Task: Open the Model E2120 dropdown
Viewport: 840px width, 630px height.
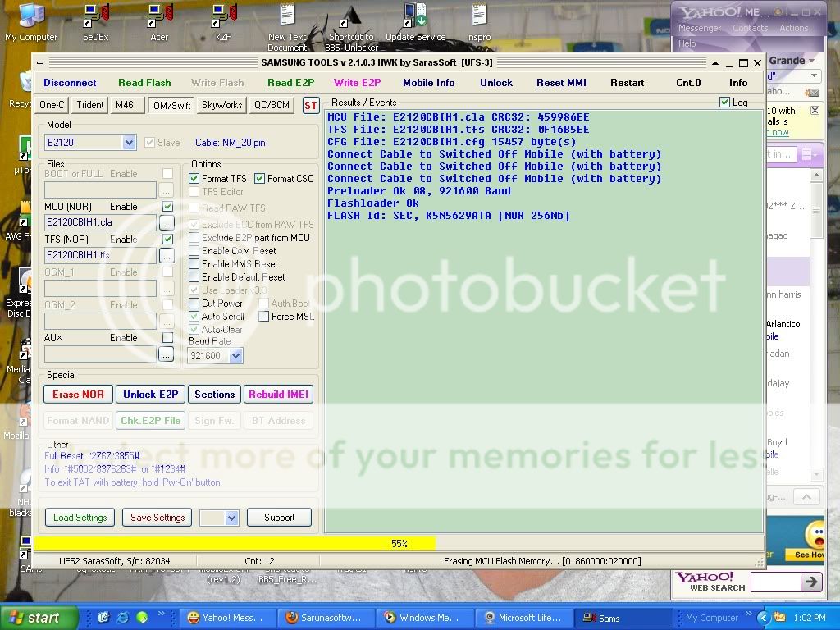Action: pos(129,143)
